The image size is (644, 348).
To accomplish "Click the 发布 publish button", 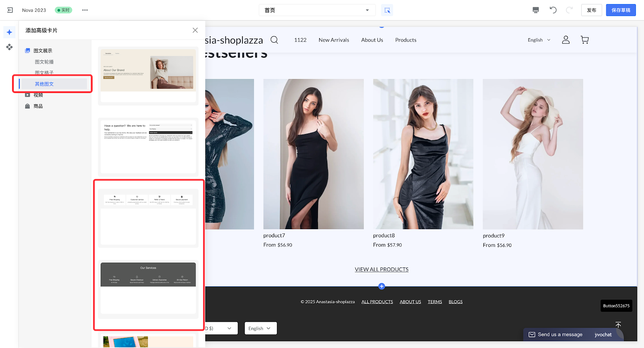I will pyautogui.click(x=591, y=10).
